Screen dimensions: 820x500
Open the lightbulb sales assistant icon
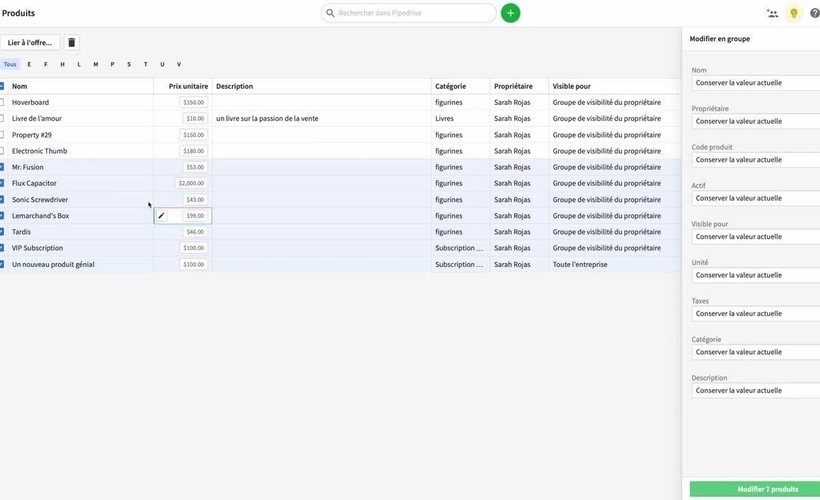click(x=794, y=13)
